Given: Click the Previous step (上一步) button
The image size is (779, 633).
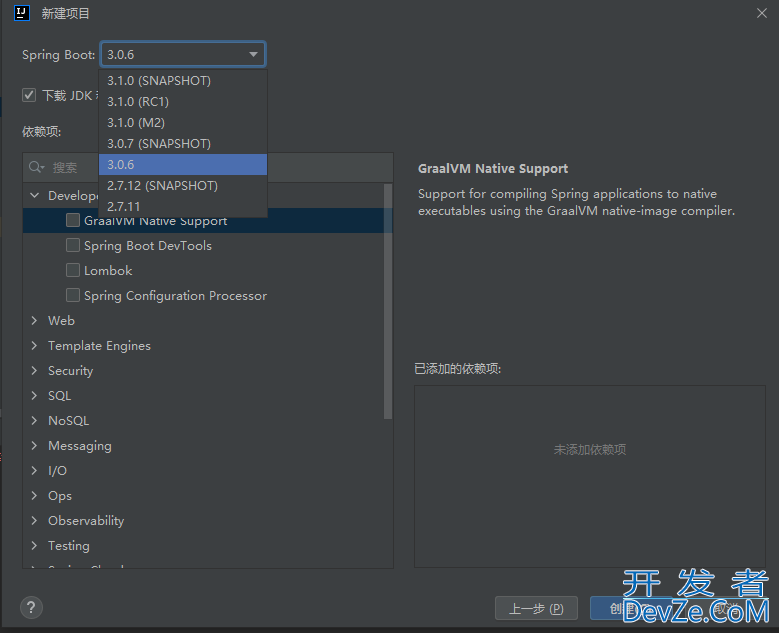Looking at the screenshot, I should click(536, 608).
